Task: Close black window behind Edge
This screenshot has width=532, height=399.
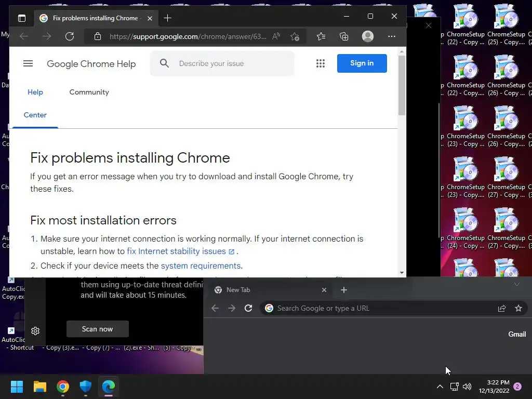Action: [429, 25]
